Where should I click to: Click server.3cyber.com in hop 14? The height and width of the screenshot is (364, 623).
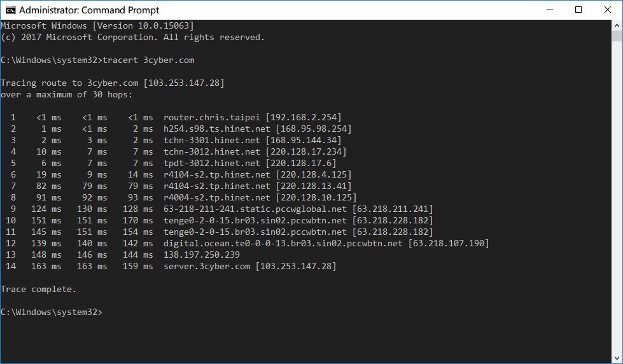point(207,267)
